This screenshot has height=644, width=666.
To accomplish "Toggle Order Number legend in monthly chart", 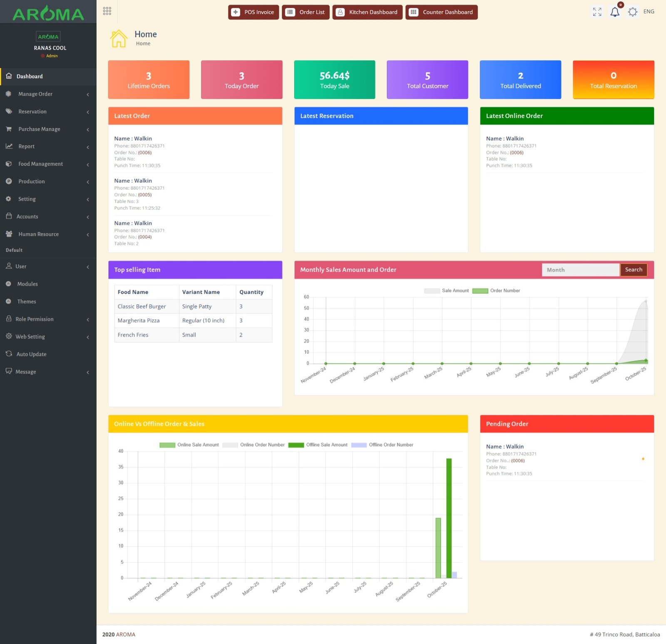I will [496, 291].
